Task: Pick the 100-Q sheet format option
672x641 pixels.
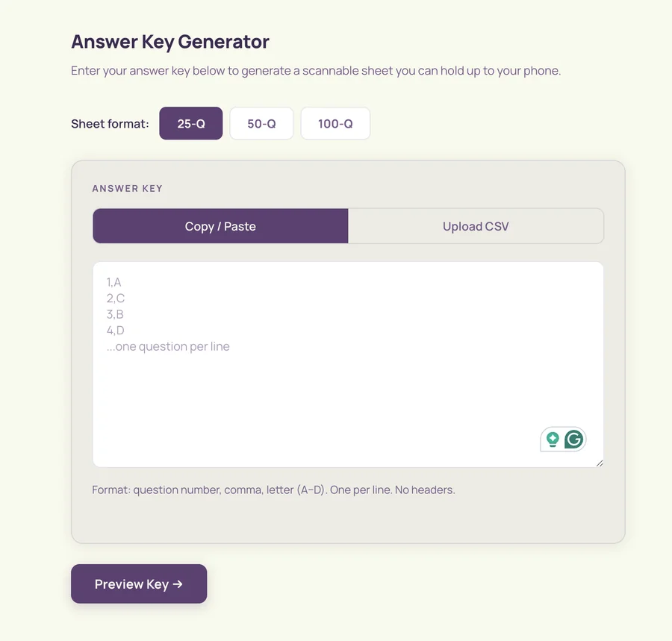Action: (335, 124)
